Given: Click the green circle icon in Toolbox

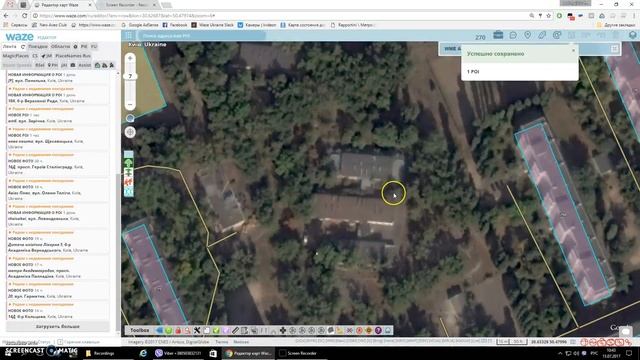Looking at the screenshot, I should tap(169, 330).
